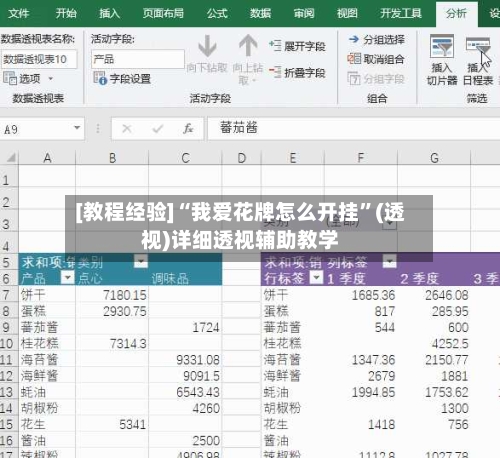
Task: Open the 类别 column filter dropdown
Action: coord(141,261)
